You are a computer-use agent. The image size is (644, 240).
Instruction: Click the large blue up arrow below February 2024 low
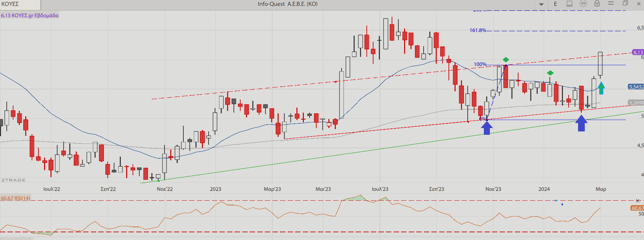pos(581,123)
